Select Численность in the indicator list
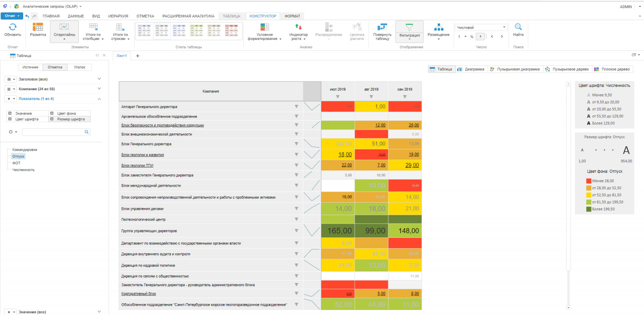Viewport: 644px width, 315px height. click(x=23, y=170)
